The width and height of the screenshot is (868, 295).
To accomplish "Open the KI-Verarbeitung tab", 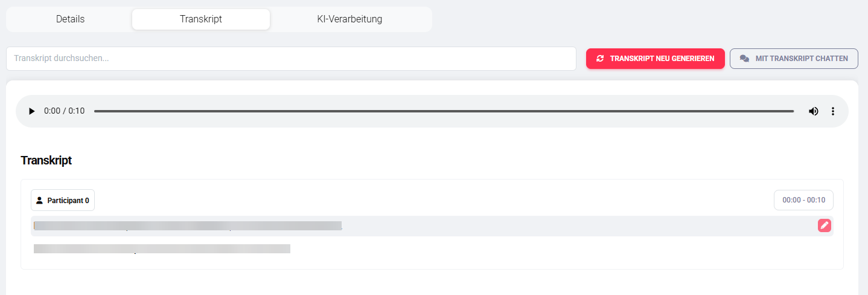I will pyautogui.click(x=349, y=19).
